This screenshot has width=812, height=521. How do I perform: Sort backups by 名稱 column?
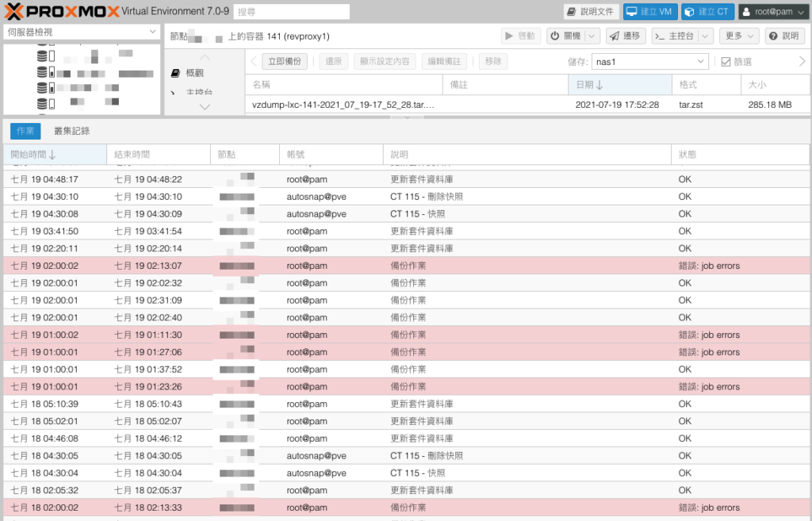click(344, 84)
